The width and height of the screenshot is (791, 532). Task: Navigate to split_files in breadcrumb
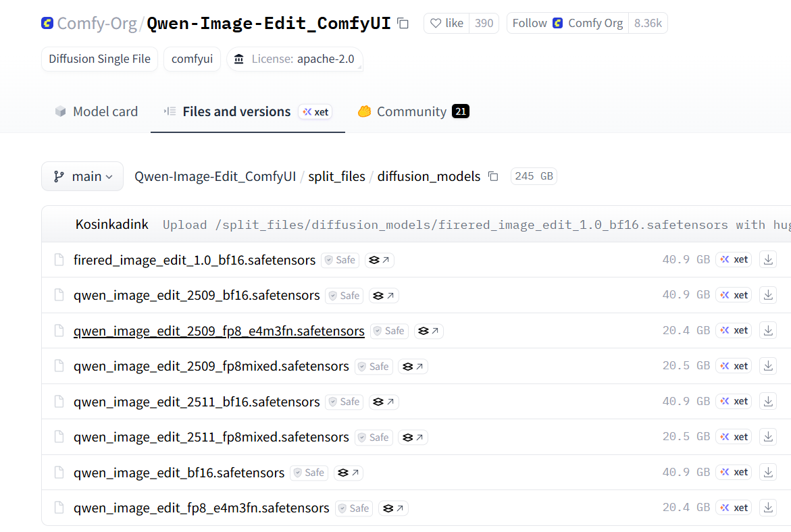click(x=336, y=176)
